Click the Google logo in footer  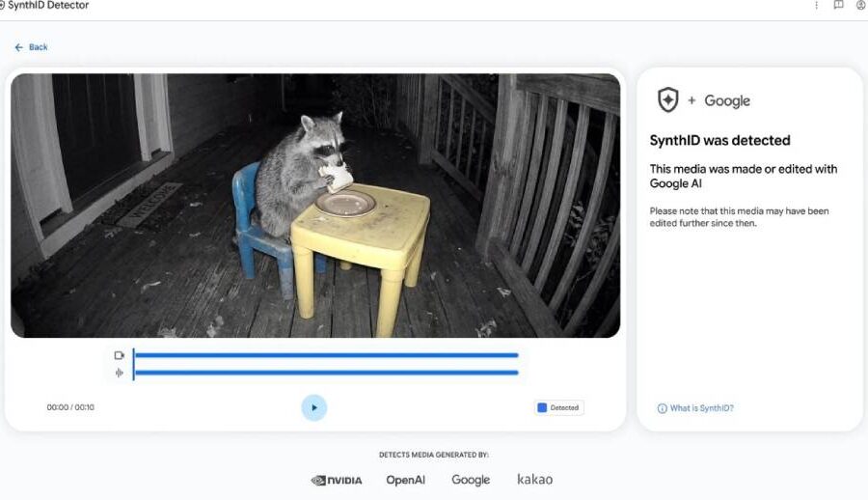click(x=471, y=480)
